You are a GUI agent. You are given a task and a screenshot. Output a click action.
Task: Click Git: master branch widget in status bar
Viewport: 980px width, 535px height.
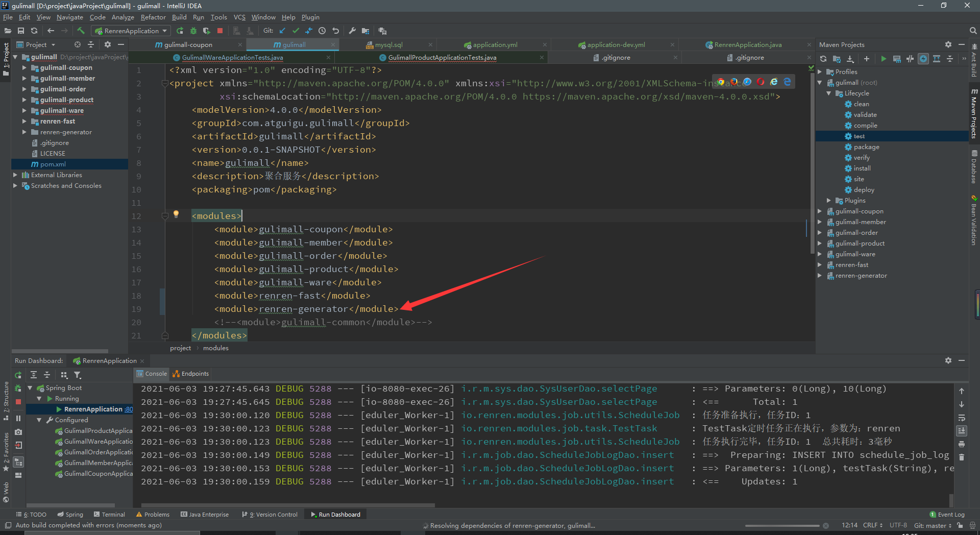click(x=933, y=525)
